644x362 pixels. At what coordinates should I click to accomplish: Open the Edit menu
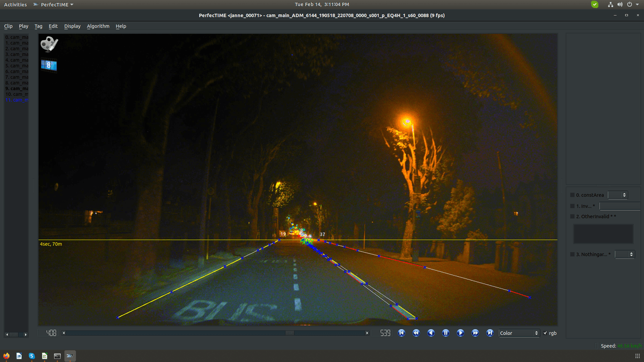(x=53, y=26)
